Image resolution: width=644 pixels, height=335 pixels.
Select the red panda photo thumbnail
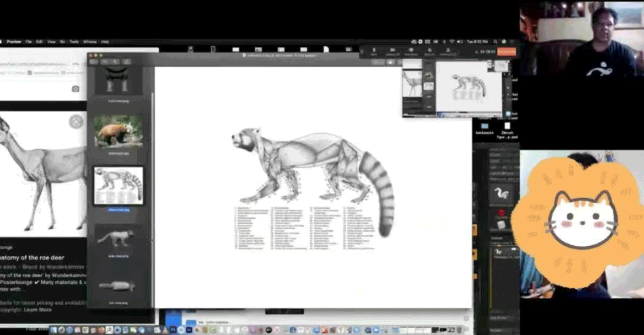pos(118,132)
